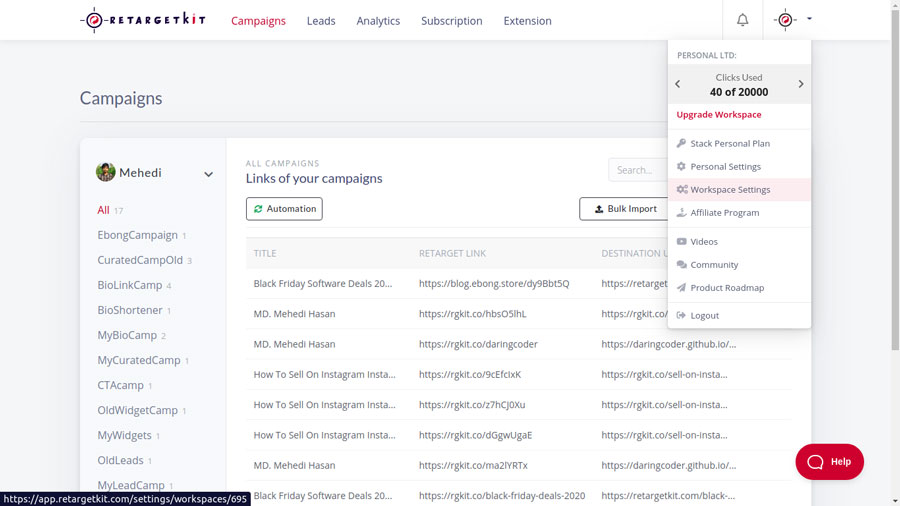Click the Community chat icon
The height and width of the screenshot is (506, 900).
coord(681,264)
